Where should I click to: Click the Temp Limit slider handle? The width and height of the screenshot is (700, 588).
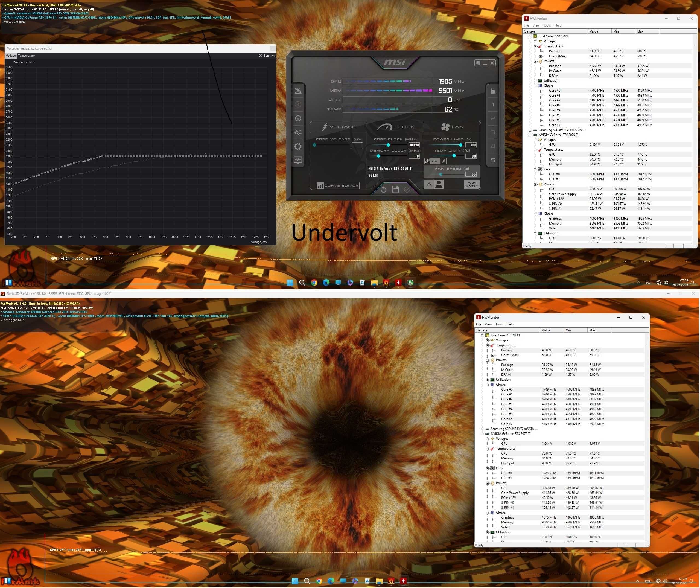(x=454, y=156)
